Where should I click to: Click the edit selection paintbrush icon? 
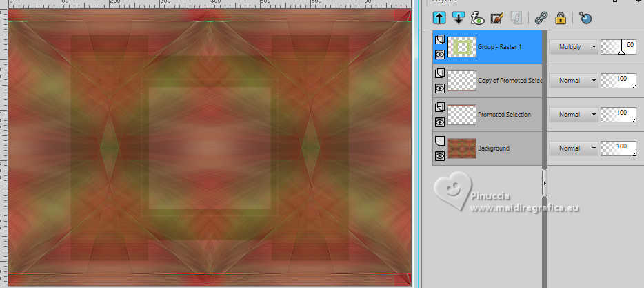click(496, 18)
